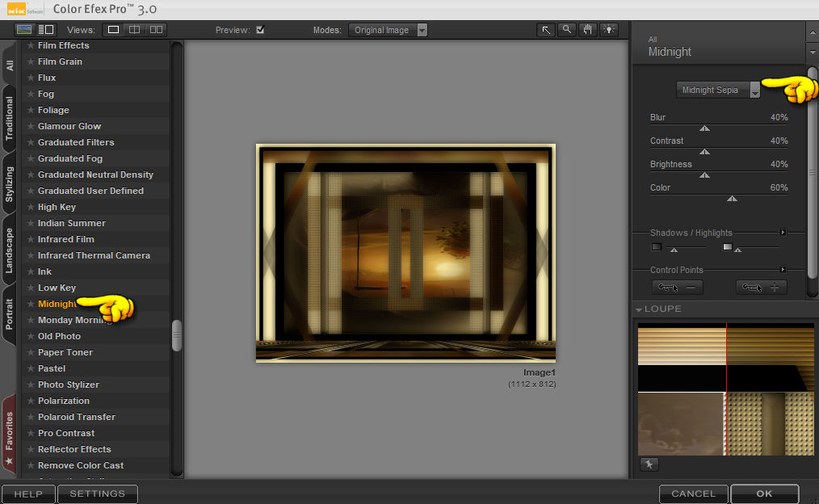The height and width of the screenshot is (504, 819).
Task: Click the Highlights protection icon
Action: (728, 247)
